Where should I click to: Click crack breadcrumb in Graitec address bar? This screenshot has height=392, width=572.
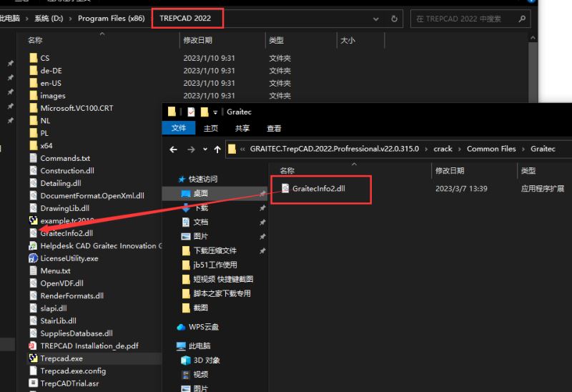[443, 149]
